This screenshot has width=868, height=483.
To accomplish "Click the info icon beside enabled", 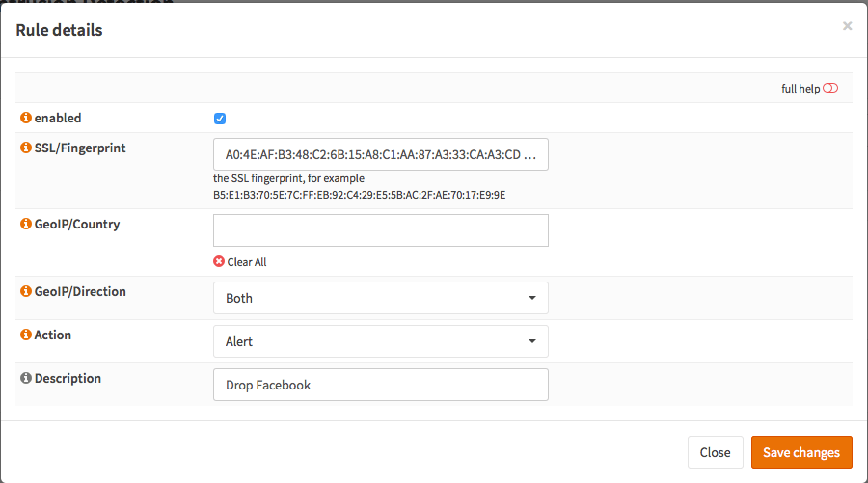I will tap(26, 119).
